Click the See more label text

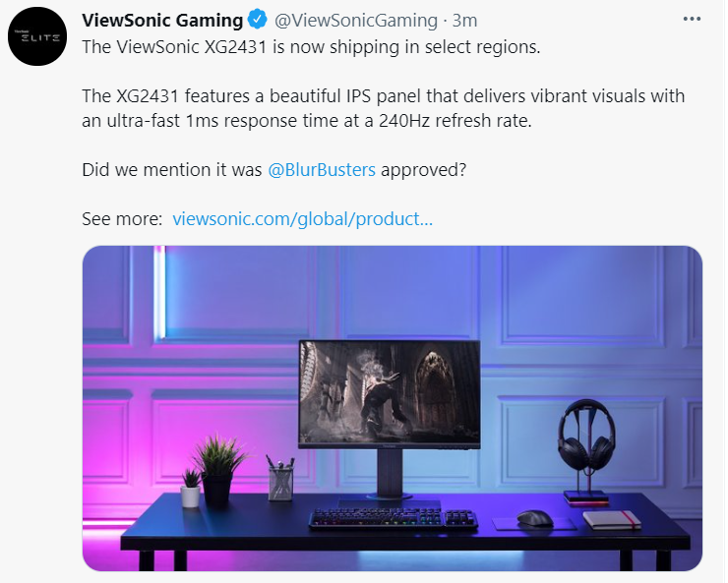[x=122, y=219]
